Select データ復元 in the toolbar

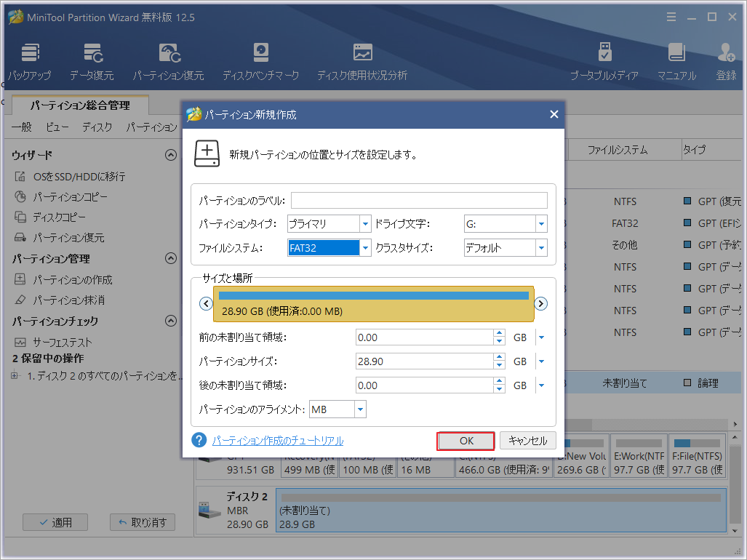(x=93, y=58)
